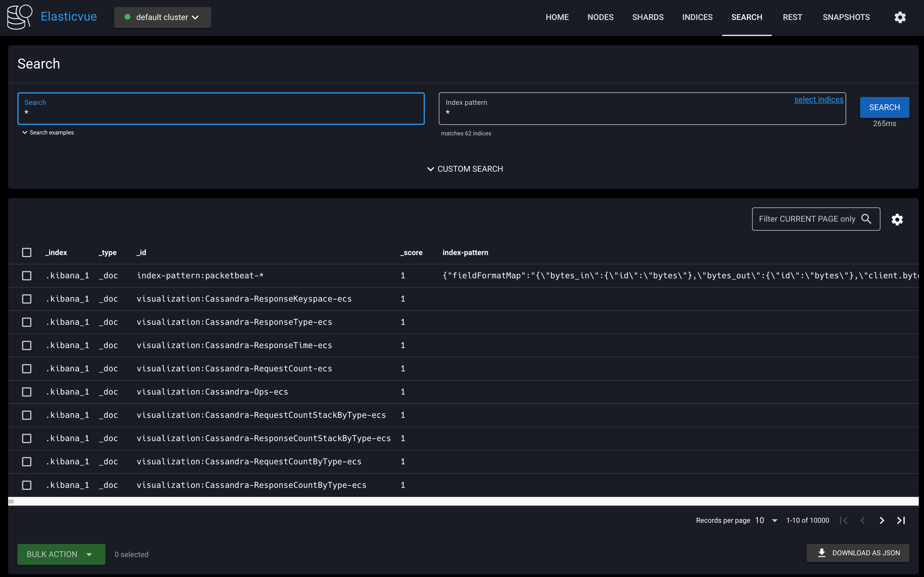Viewport: 924px width, 577px height.
Task: Open the Bulk Action menu button
Action: click(x=61, y=554)
